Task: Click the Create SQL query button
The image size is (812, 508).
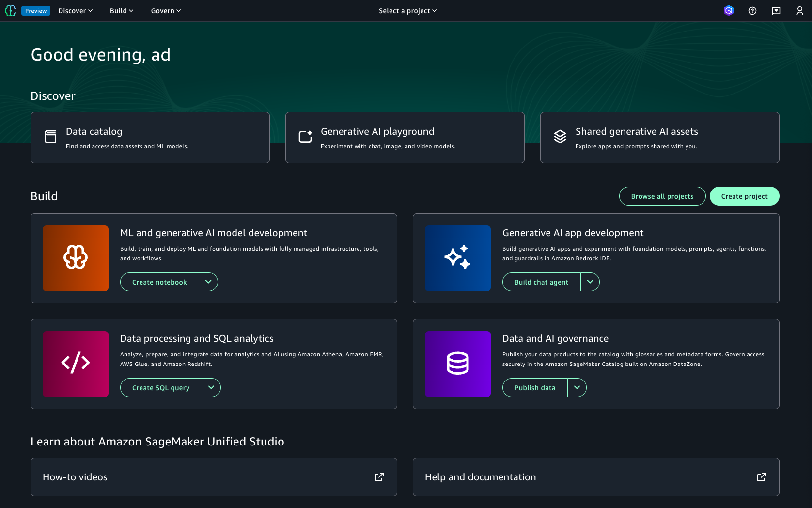Action: [x=161, y=388]
